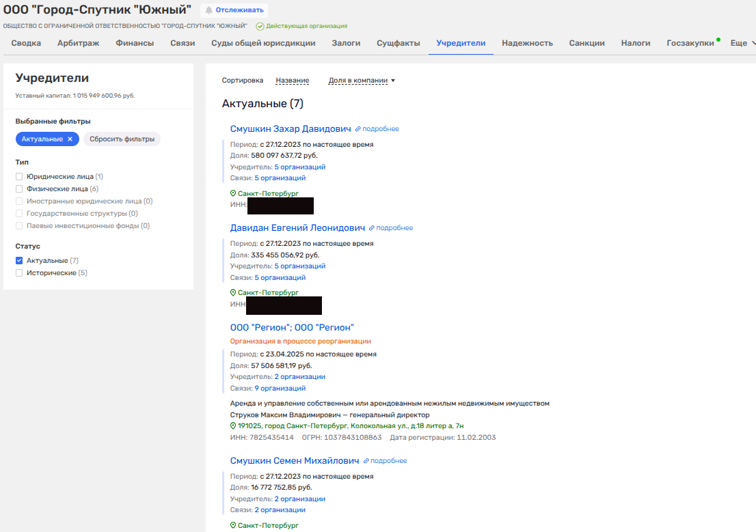Switch to the Арбитраж tab

tap(78, 43)
